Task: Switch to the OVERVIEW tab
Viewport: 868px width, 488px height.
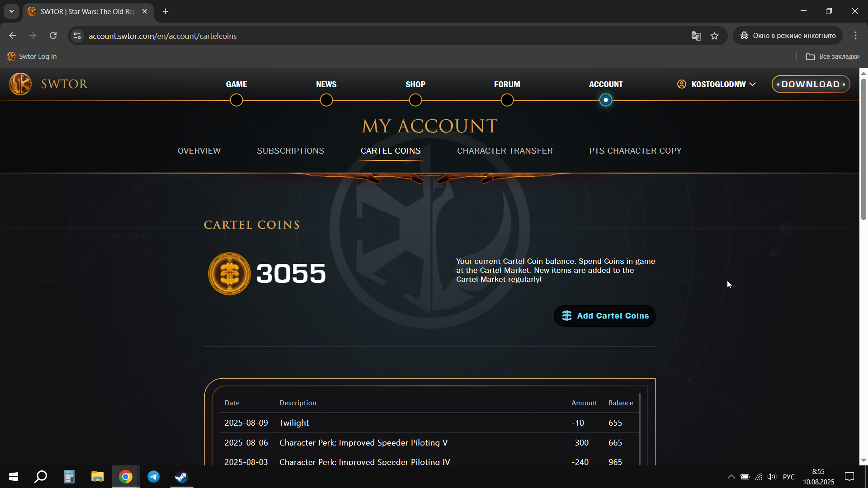Action: coord(199,151)
